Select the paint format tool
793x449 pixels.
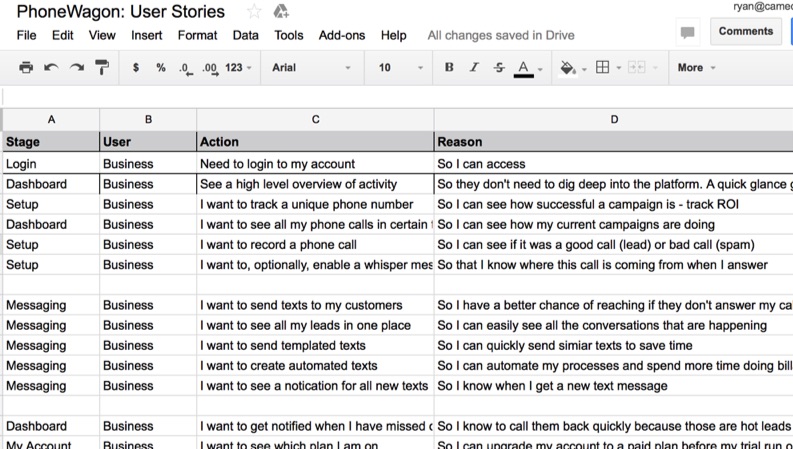[x=102, y=68]
